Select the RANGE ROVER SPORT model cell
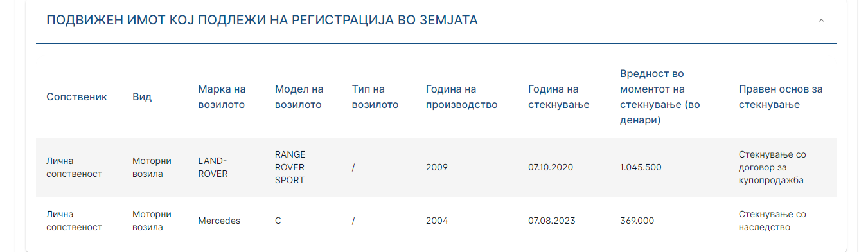 [290, 167]
